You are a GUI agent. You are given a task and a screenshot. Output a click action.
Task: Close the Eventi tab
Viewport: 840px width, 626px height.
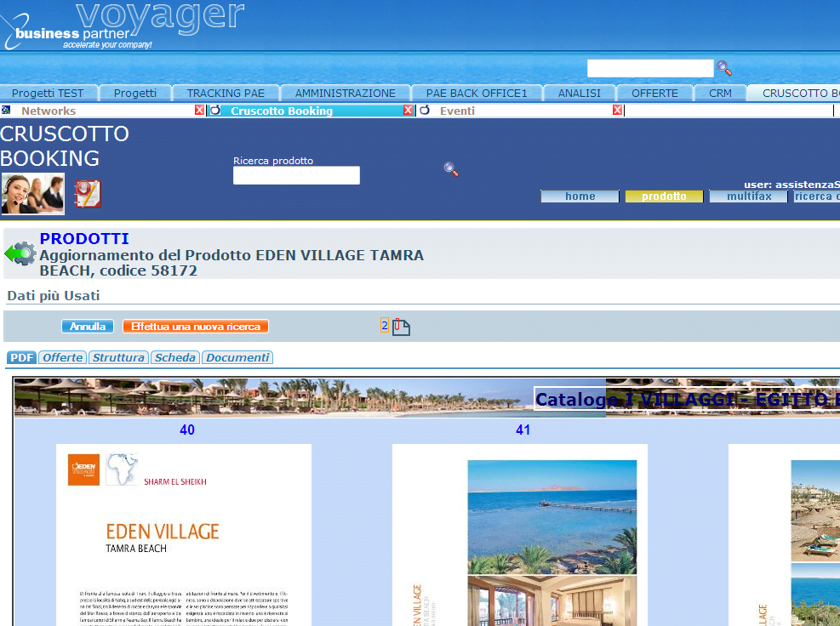[617, 110]
